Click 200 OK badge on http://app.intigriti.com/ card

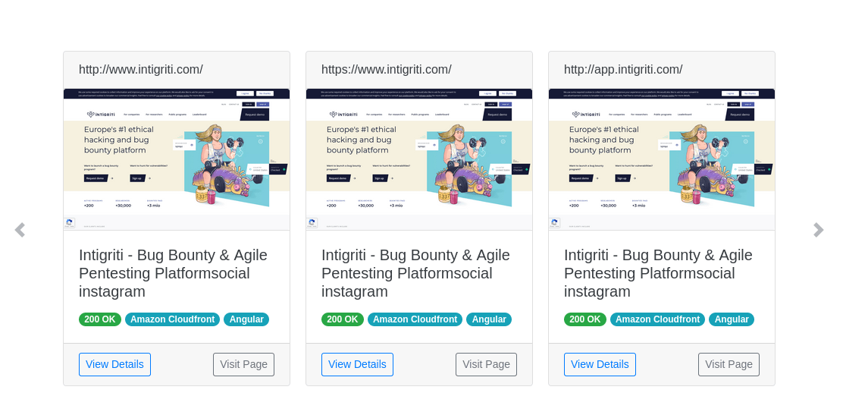pos(585,319)
